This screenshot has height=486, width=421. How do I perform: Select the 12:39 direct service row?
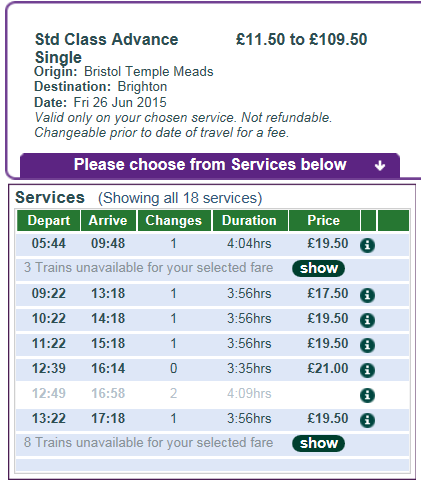(x=213, y=369)
